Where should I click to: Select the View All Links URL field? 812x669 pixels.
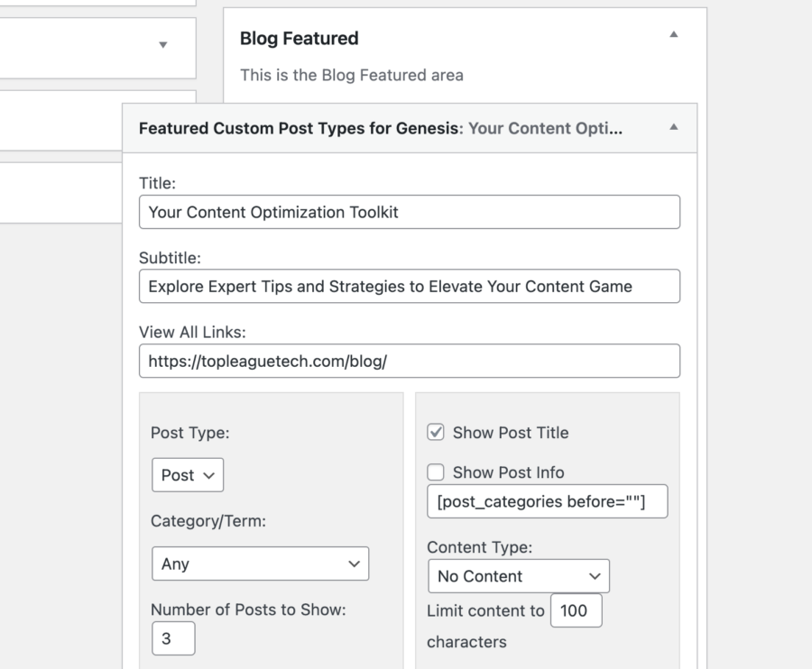[410, 361]
